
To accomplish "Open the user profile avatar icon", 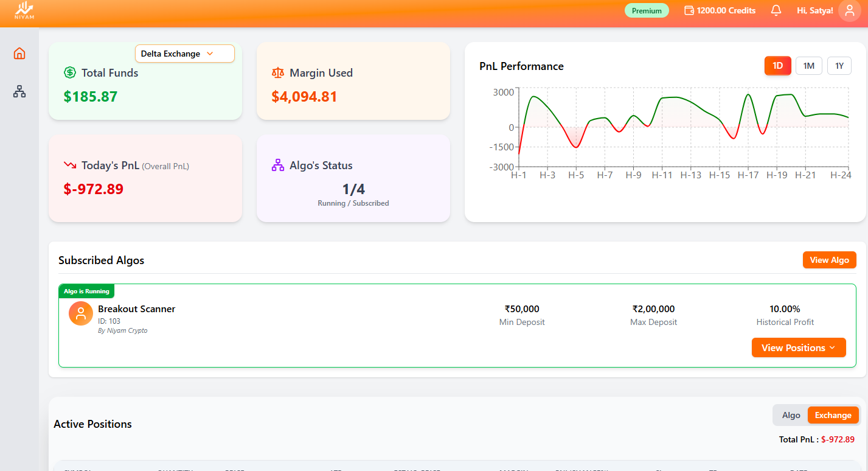I will (849, 11).
